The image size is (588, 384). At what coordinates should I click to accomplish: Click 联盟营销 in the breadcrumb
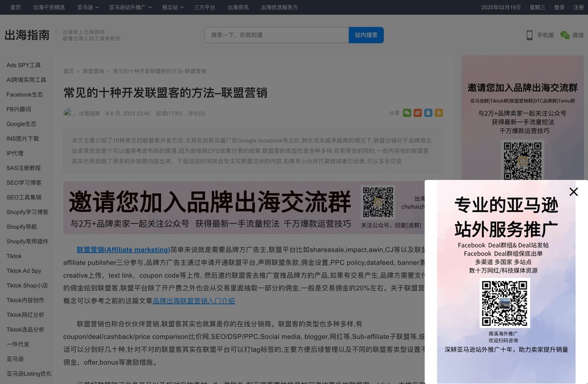tap(93, 71)
